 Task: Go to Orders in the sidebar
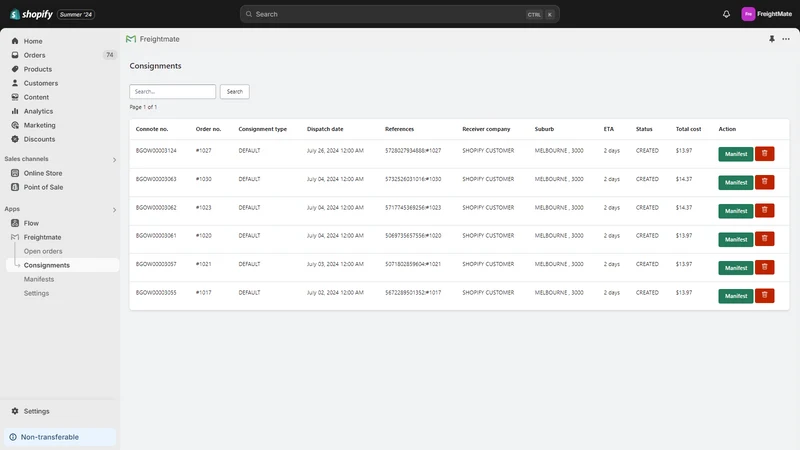click(34, 55)
